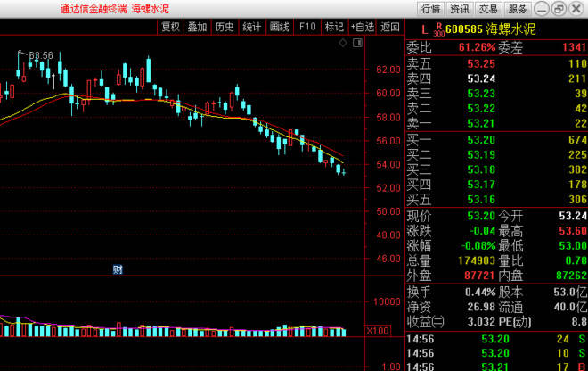The width and height of the screenshot is (588, 371).
Task: Click the 返回 back button
Action: click(390, 27)
